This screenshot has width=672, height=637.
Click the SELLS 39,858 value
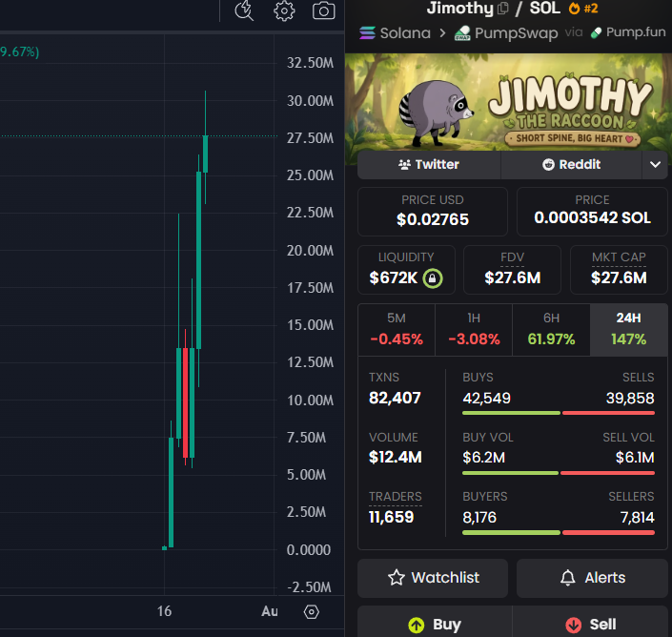(x=630, y=399)
